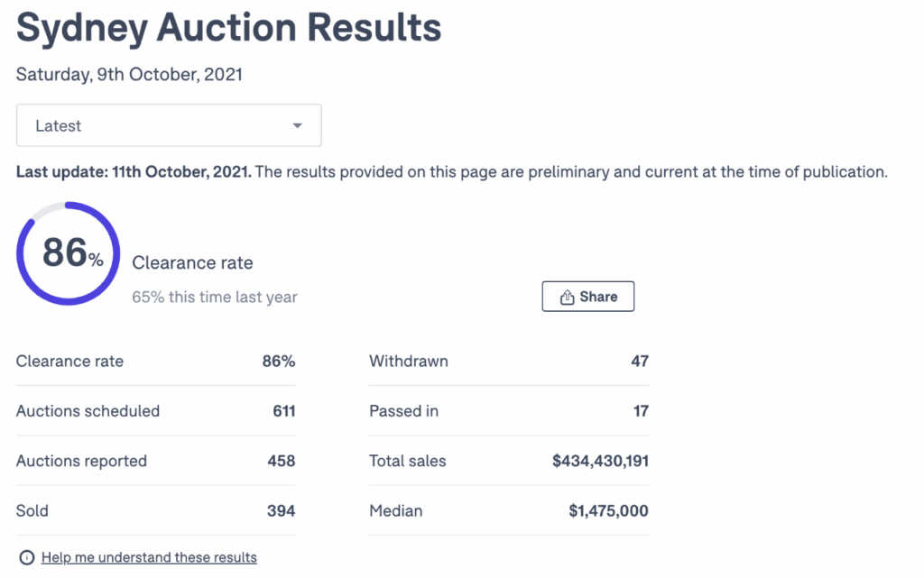Open Help me understand these results link

149,557
